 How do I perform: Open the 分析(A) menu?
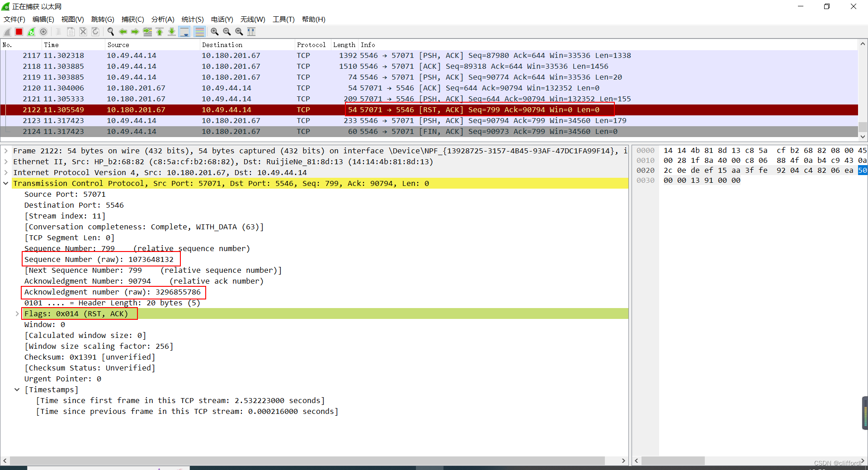[x=163, y=19]
